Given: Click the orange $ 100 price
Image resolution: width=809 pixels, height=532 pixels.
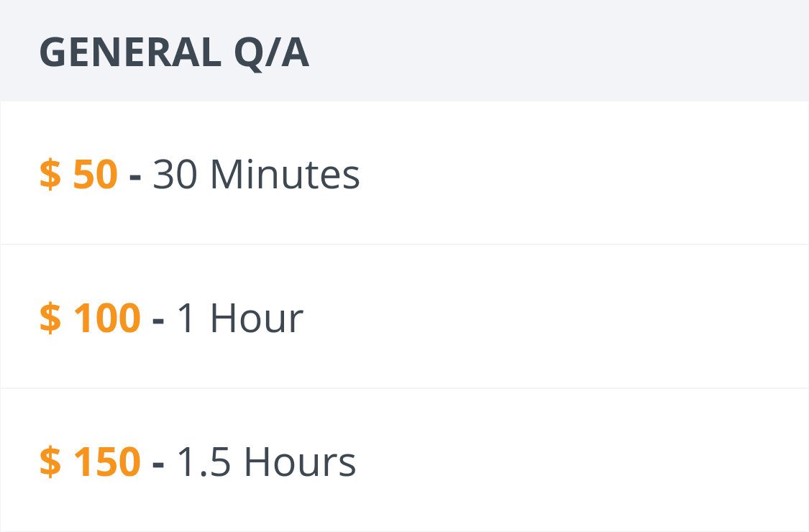Looking at the screenshot, I should click(x=90, y=318).
